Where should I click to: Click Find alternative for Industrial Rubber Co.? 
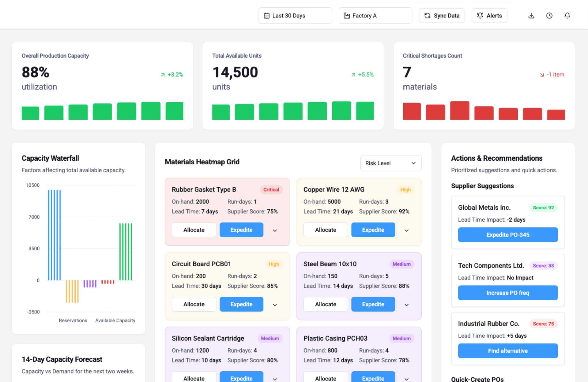coord(508,351)
